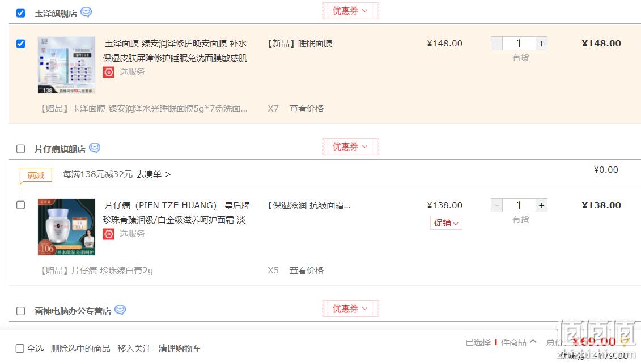The image size is (641, 364).
Task: Open the 片仔癀旗舰店 store page
Action: [x=60, y=149]
